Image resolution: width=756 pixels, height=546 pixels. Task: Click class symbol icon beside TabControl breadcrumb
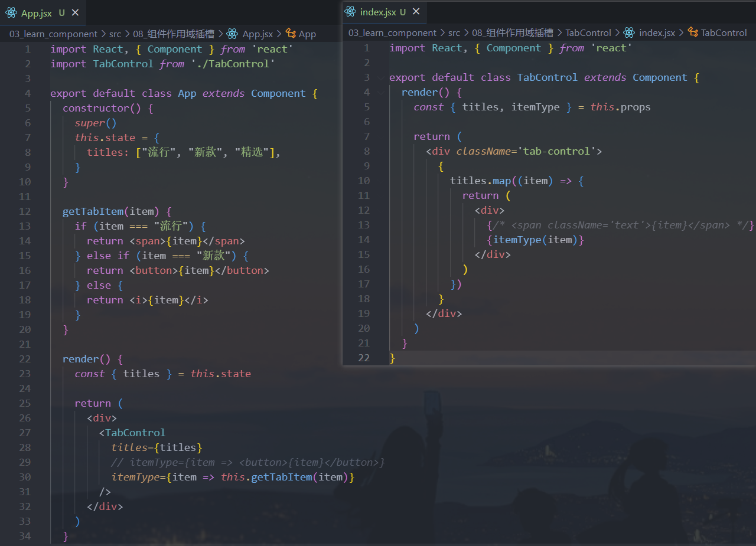(x=693, y=33)
